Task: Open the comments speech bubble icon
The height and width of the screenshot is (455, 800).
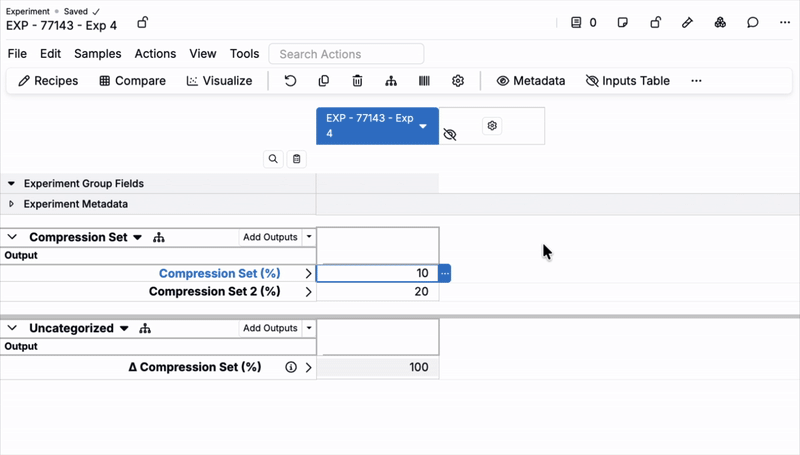Action: click(x=753, y=22)
